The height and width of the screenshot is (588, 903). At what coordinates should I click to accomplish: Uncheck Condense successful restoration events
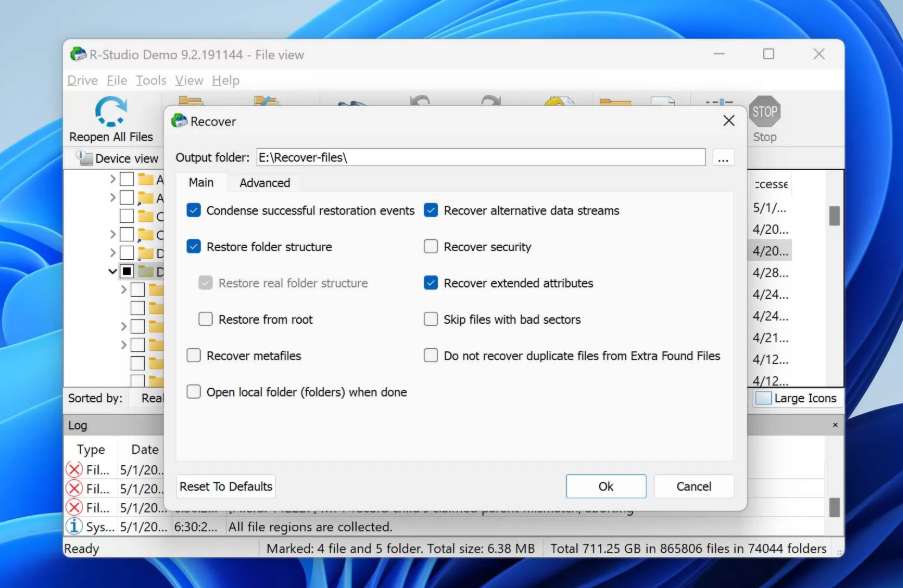click(194, 211)
